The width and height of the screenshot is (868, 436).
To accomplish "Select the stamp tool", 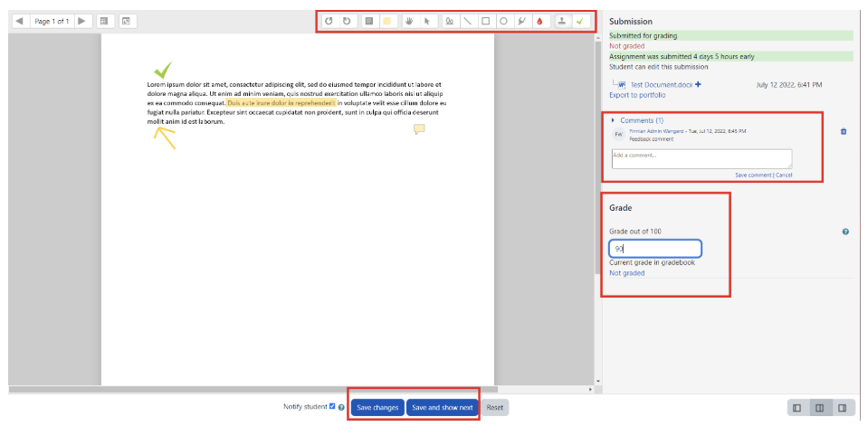I will click(563, 20).
